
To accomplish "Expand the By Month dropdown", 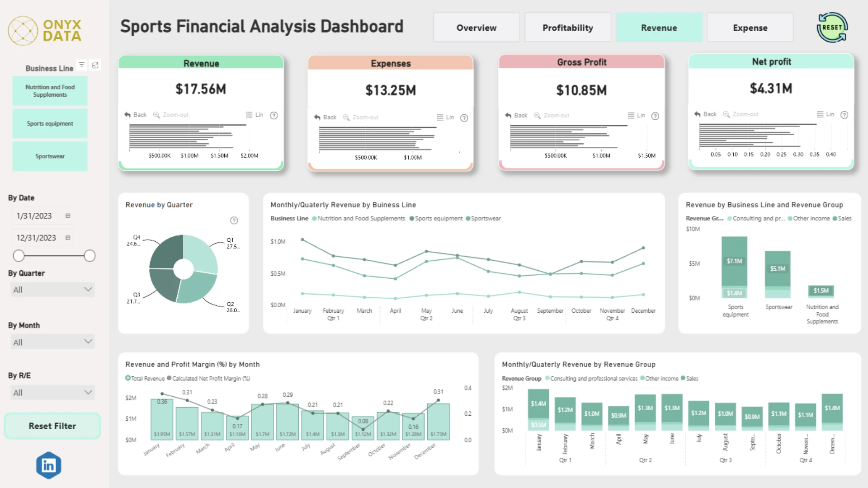I will click(x=52, y=342).
